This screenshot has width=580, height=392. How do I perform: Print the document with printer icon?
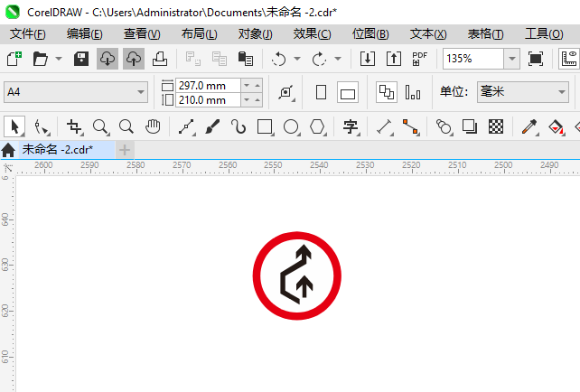tap(160, 59)
